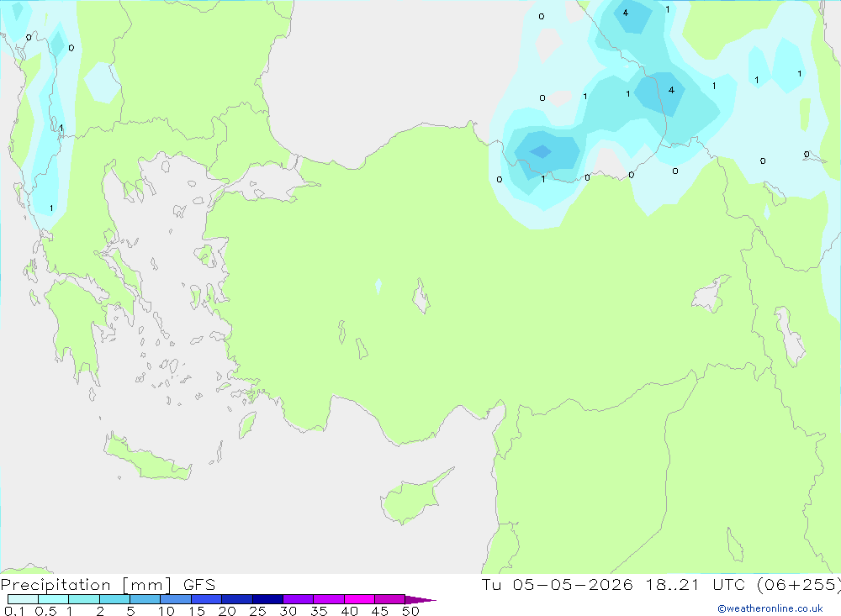
Task: Select the 45 to 50 mm legend swatch
Action: pyautogui.click(x=390, y=599)
